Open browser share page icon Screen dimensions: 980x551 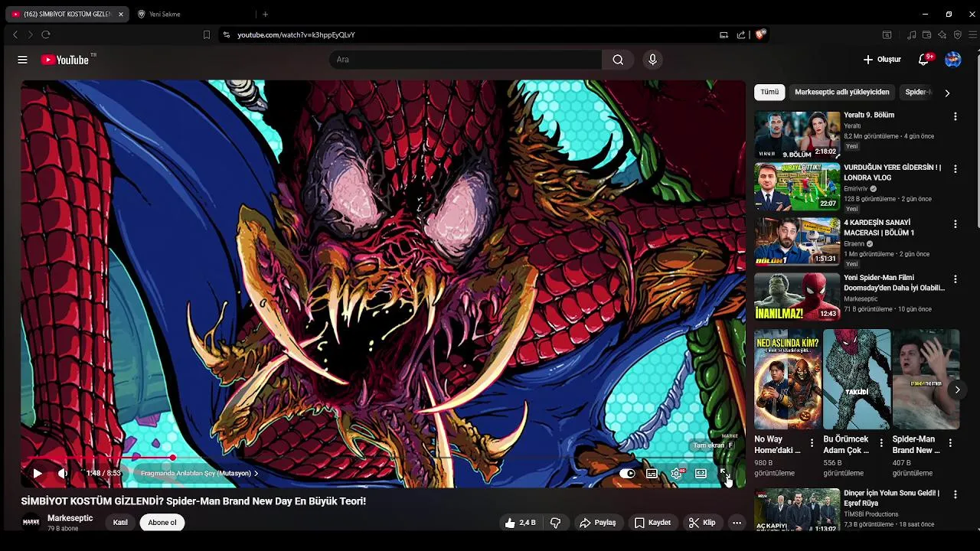coord(740,34)
